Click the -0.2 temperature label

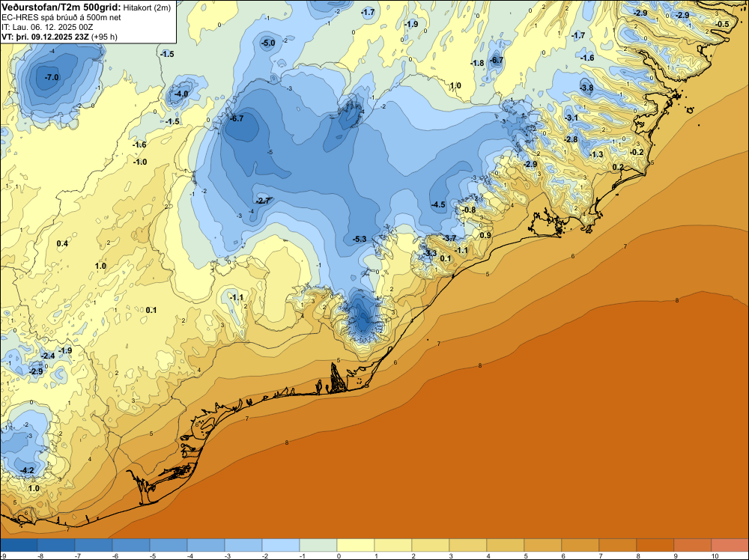637,152
